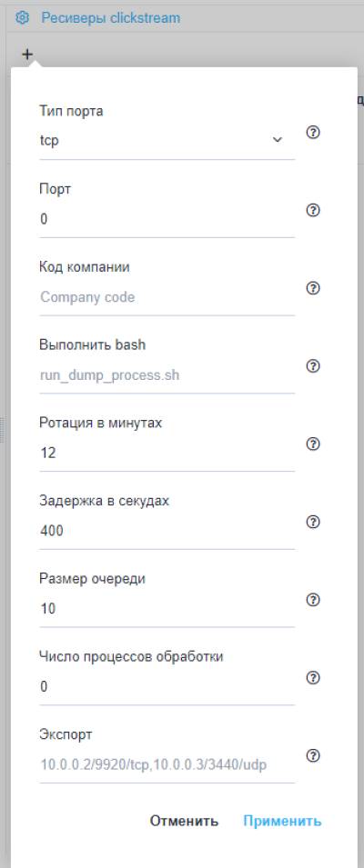Click help icon next to Задержка в секудах

[x=314, y=523]
